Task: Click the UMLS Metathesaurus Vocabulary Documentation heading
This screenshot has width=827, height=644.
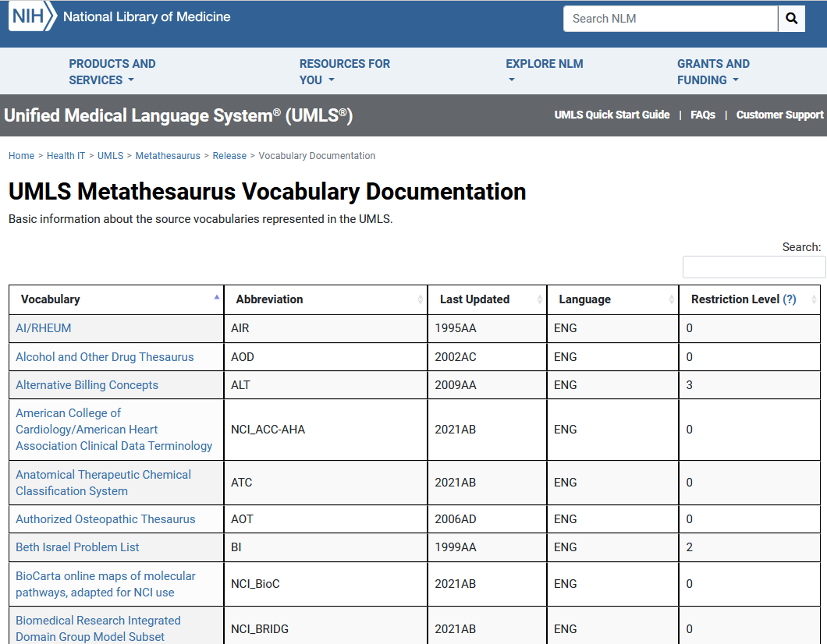Action: point(268,191)
